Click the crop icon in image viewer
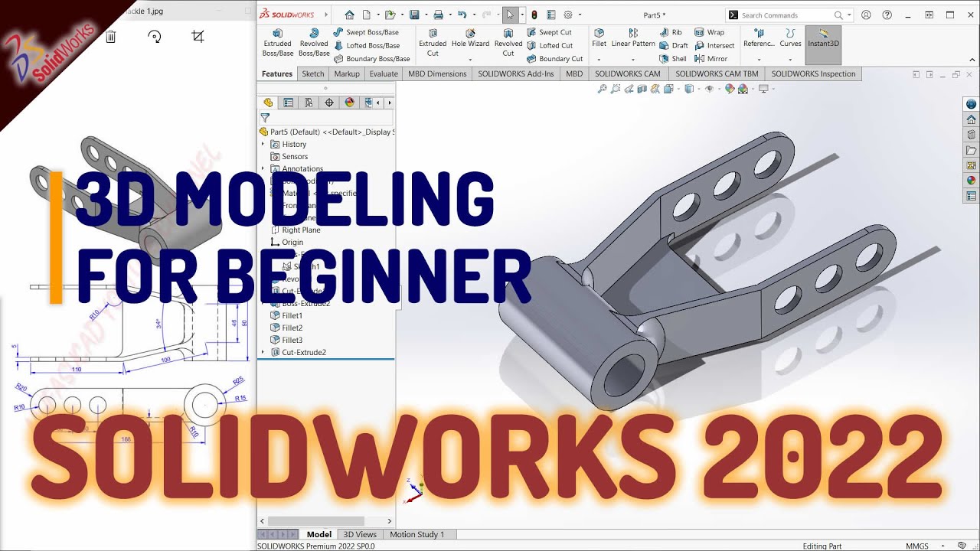Screen dimensions: 980x551 click(198, 36)
